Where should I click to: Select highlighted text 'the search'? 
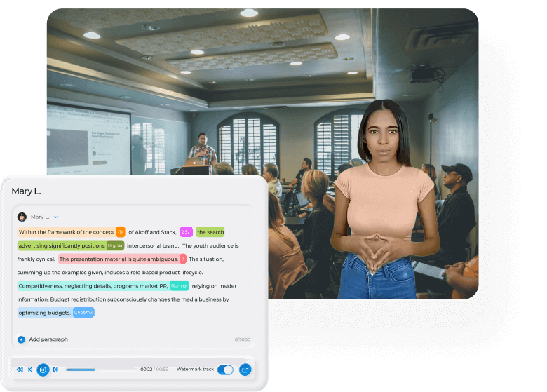(210, 232)
